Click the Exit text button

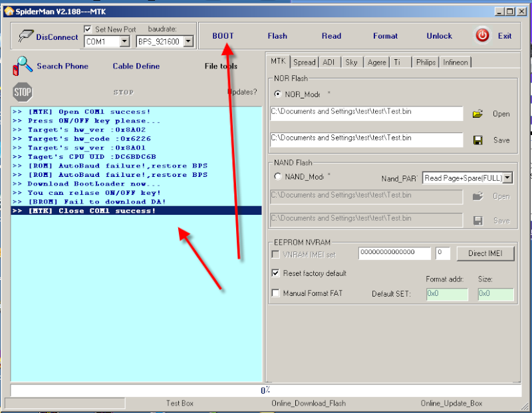pos(505,36)
